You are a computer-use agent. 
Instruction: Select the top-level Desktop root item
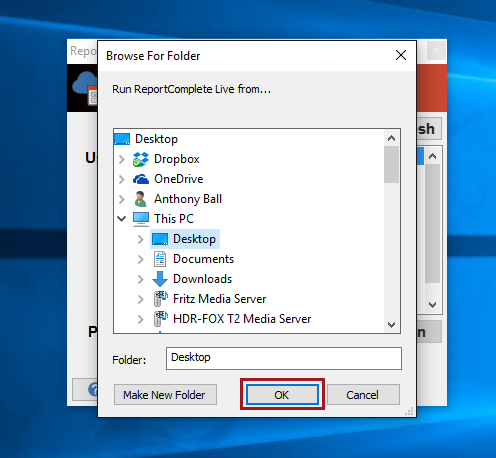(146, 139)
